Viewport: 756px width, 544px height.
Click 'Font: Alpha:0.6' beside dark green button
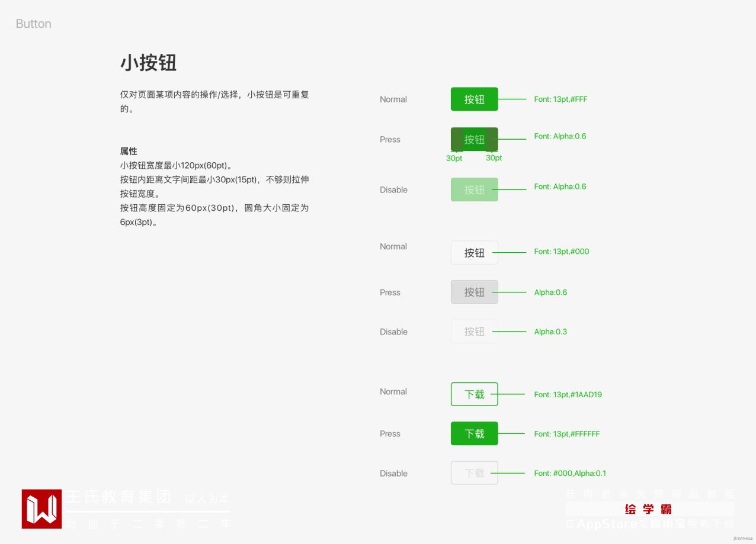(560, 136)
